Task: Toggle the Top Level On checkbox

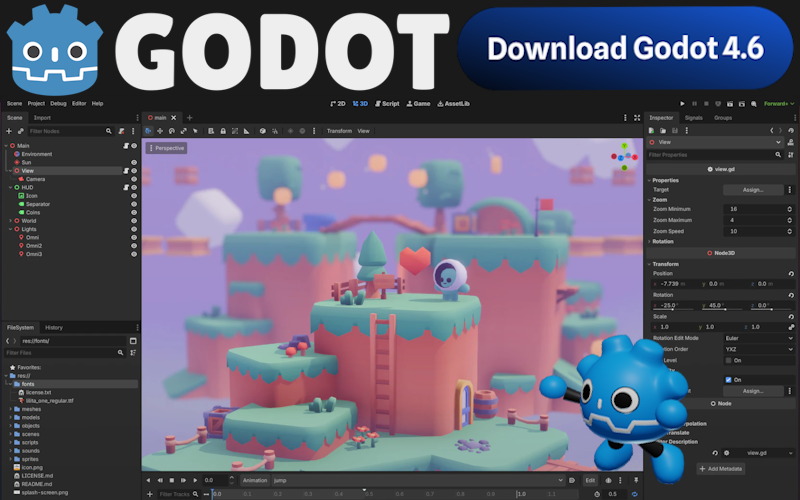Action: [x=728, y=360]
